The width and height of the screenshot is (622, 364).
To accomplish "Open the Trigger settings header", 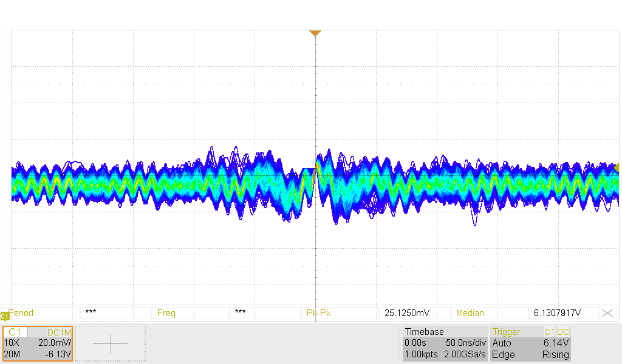I will (506, 332).
